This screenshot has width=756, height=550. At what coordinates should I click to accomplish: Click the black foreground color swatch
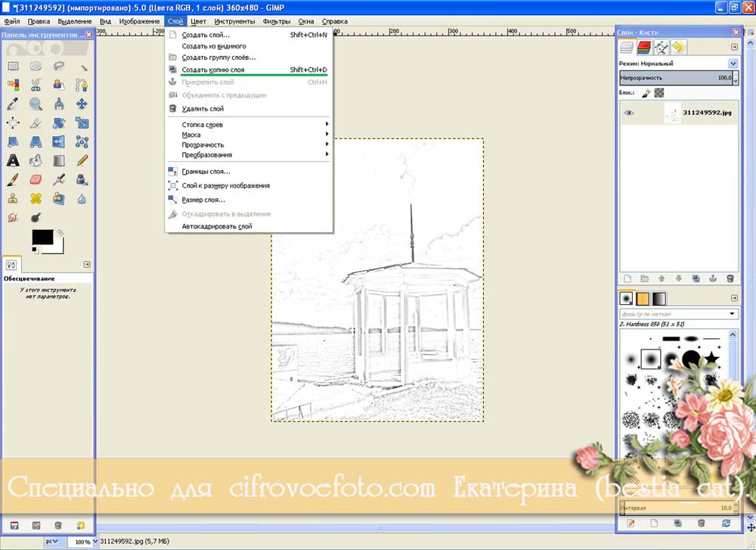[42, 237]
